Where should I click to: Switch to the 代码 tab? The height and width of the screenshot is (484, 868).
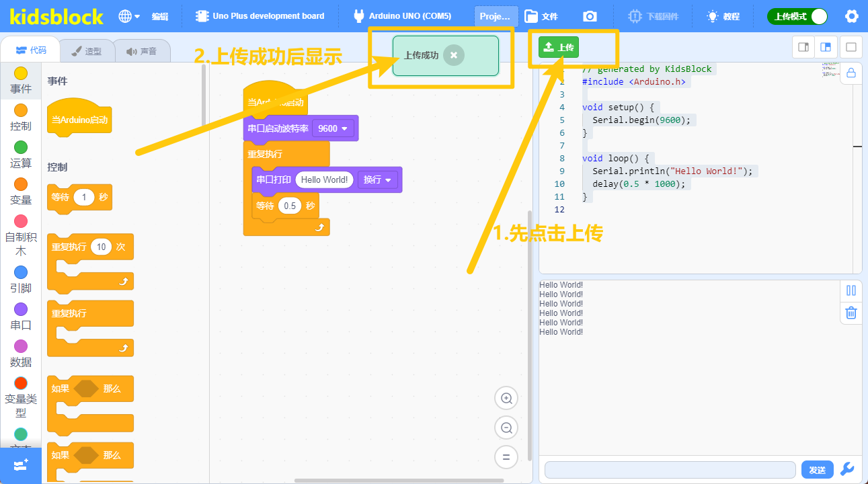pyautogui.click(x=30, y=50)
